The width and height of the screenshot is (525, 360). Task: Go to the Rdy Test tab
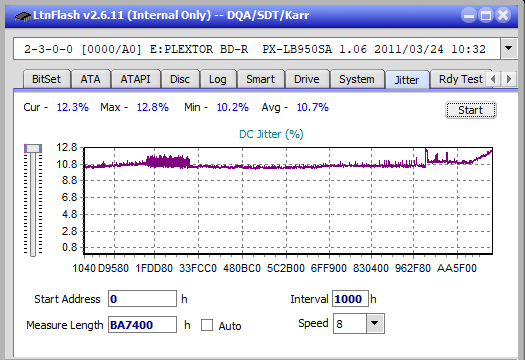point(461,79)
